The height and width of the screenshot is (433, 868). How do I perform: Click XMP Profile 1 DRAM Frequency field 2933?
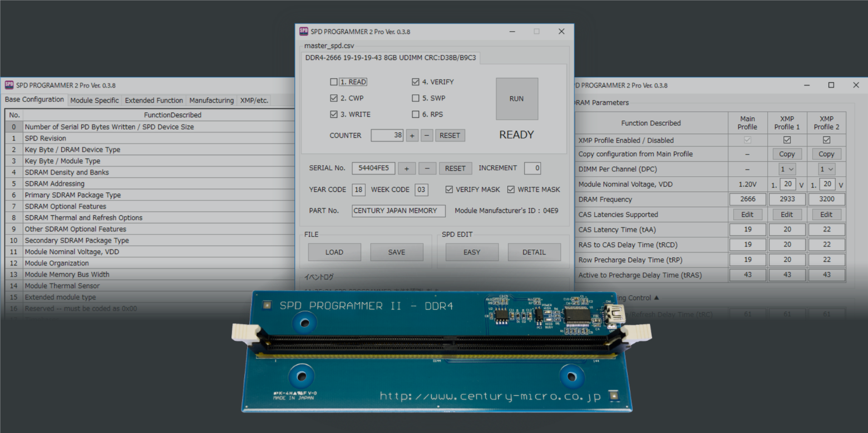click(787, 199)
